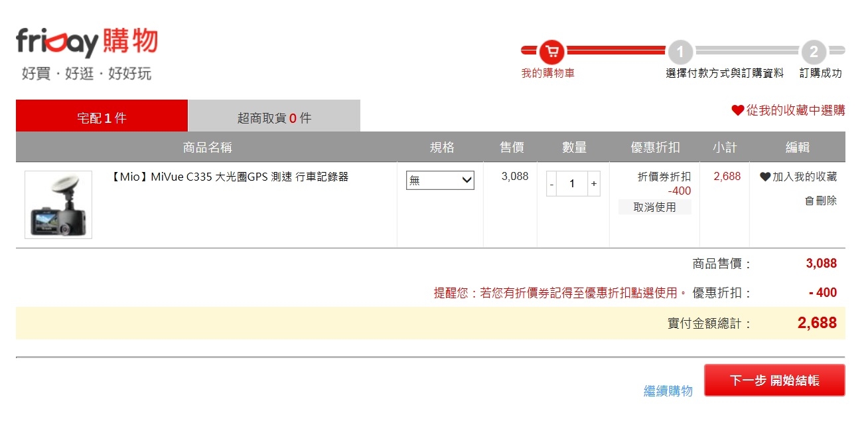868x431 pixels.
Task: Click the quantity input field
Action: coord(572,183)
